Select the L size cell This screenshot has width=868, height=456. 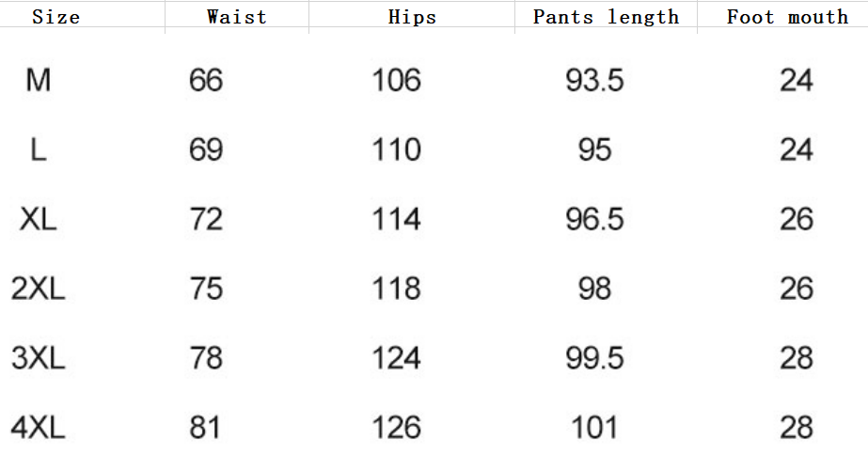(x=38, y=150)
